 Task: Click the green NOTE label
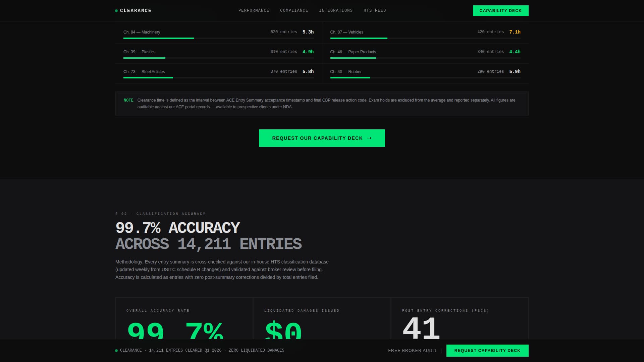[x=128, y=100]
